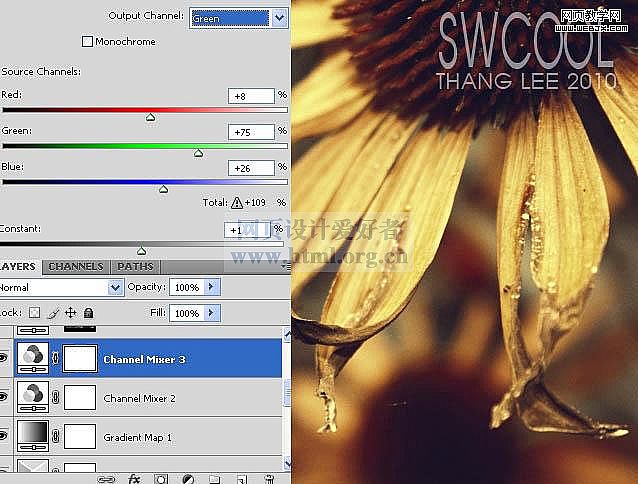
Task: Click the Opacity 100% value field
Action: (186, 288)
